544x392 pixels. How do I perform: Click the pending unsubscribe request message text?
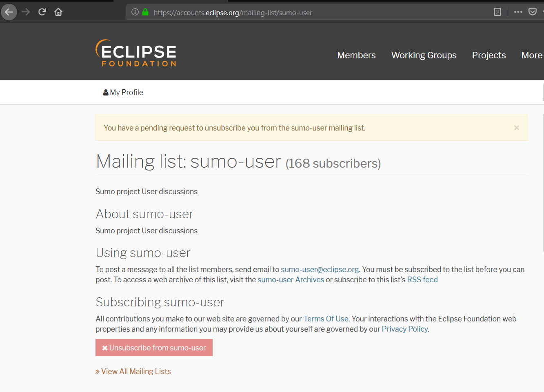235,128
